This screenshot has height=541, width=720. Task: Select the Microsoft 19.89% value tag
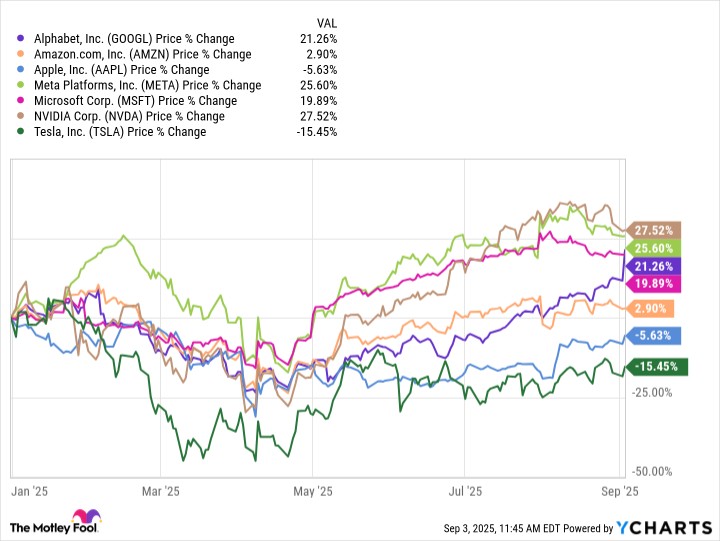tap(652, 284)
